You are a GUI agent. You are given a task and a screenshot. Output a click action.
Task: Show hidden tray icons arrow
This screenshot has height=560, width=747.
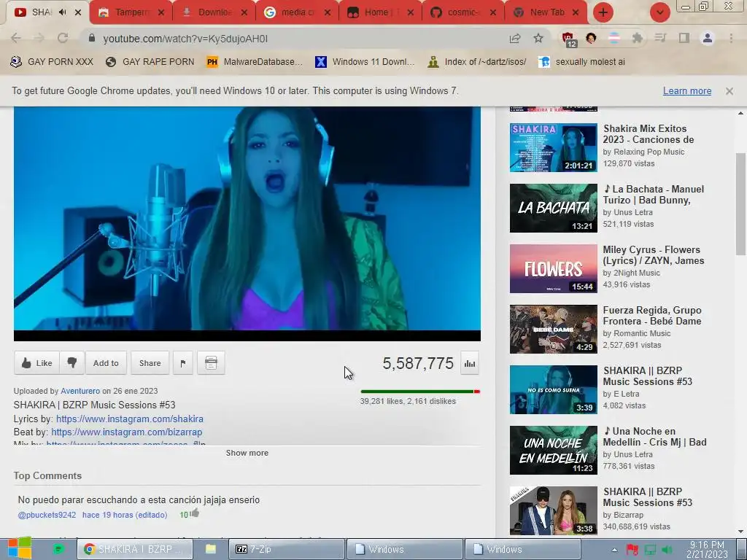614,550
